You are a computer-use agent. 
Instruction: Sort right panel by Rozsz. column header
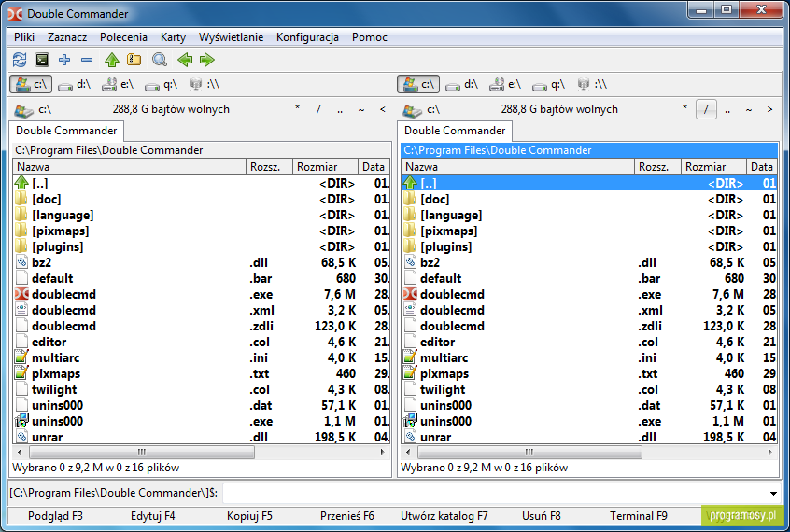pos(657,167)
